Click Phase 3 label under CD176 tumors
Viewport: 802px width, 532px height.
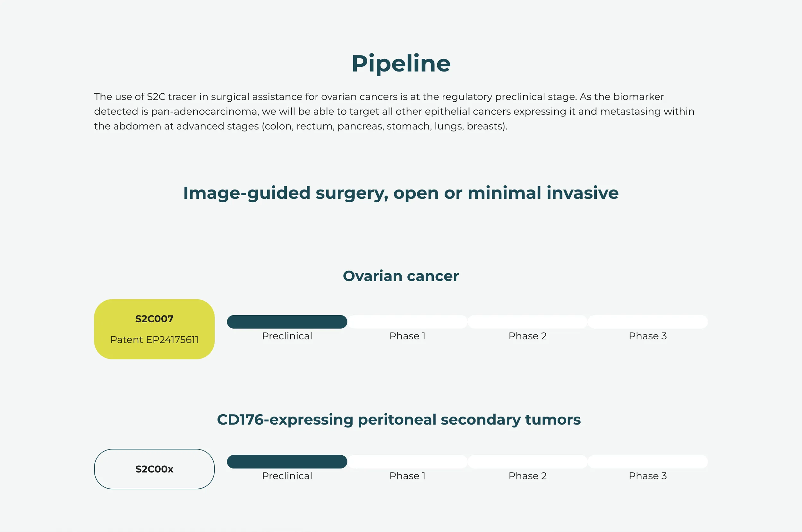pos(648,476)
